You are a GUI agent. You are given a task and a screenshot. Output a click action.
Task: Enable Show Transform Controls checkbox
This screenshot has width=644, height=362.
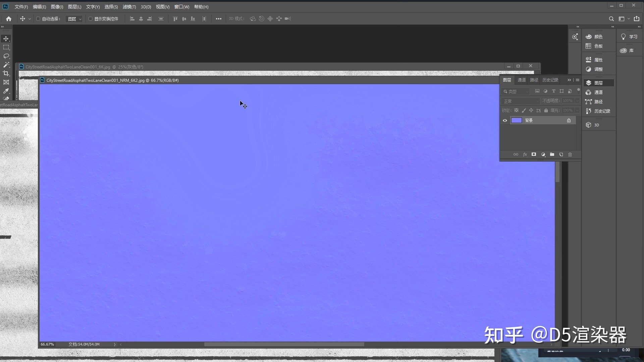click(91, 19)
